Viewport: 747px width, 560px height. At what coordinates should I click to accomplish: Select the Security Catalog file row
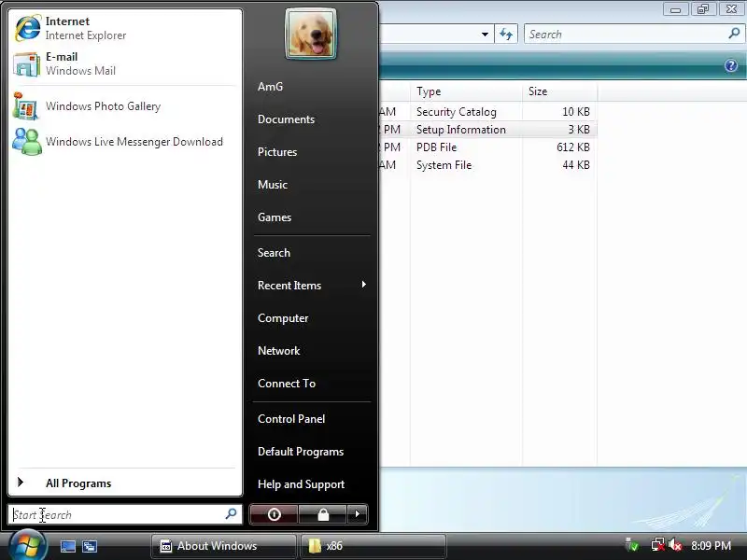click(x=487, y=112)
